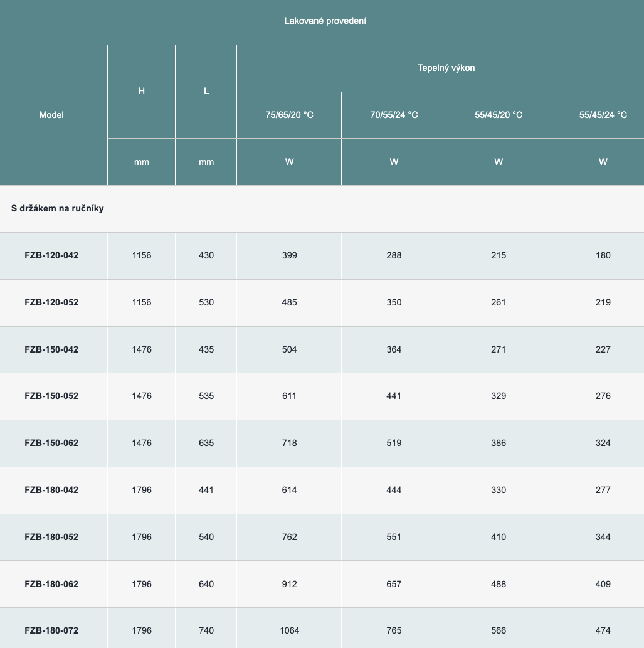The height and width of the screenshot is (648, 644).
Task: Select the 1064 W output value
Action: (x=289, y=630)
